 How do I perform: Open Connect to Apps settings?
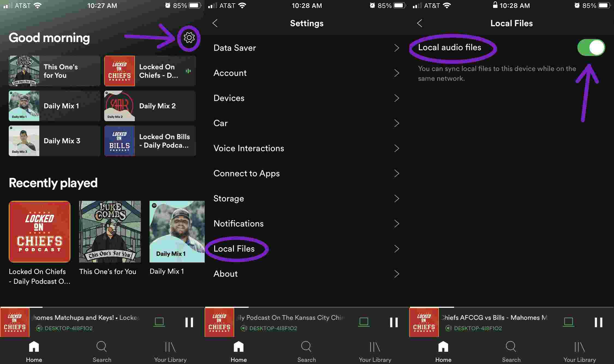307,174
